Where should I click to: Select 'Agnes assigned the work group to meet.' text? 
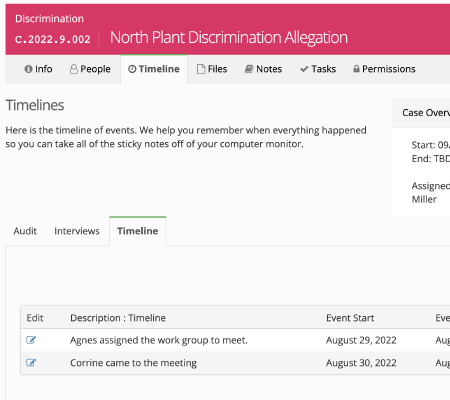click(159, 340)
